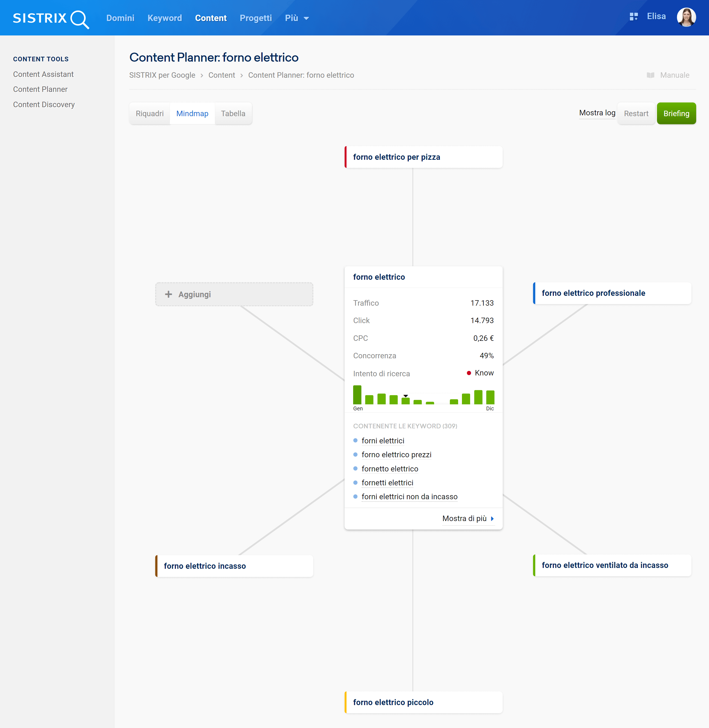This screenshot has width=709, height=728.
Task: Select the forno elettrico piccolo node
Action: click(423, 702)
